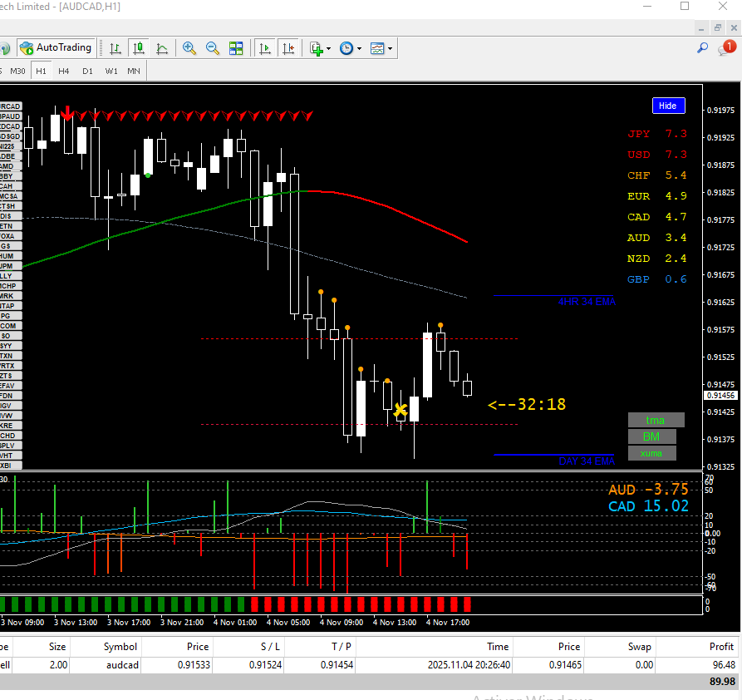Click the current price tag 0.91456

(720, 396)
